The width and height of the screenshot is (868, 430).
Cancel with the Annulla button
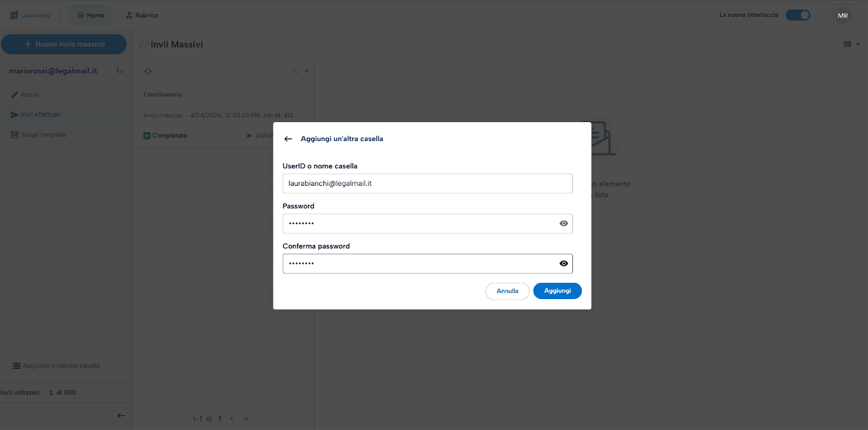pyautogui.click(x=507, y=291)
